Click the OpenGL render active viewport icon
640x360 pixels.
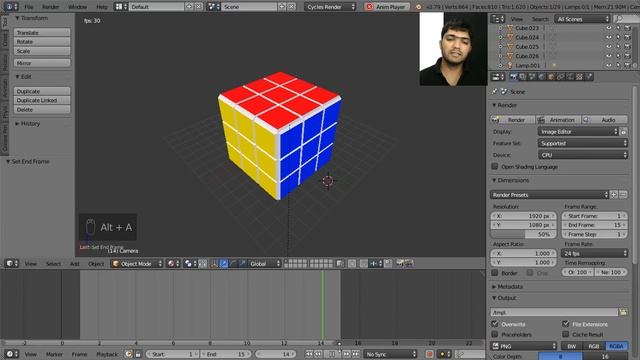[400, 264]
